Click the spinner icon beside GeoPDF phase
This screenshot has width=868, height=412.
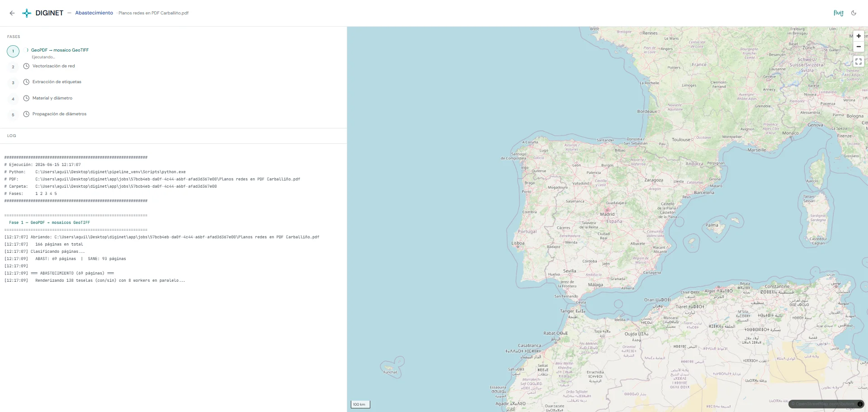(x=28, y=50)
